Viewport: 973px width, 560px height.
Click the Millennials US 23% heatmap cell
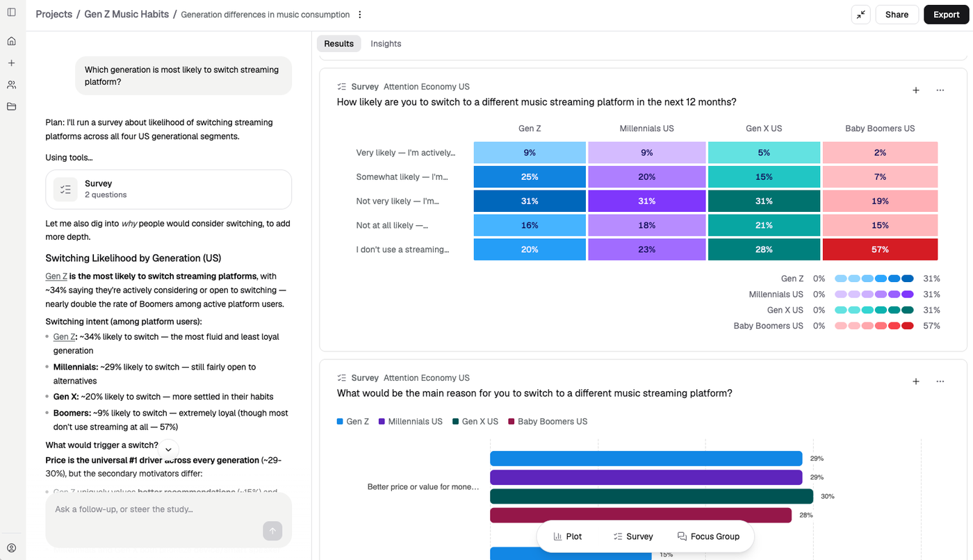646,249
